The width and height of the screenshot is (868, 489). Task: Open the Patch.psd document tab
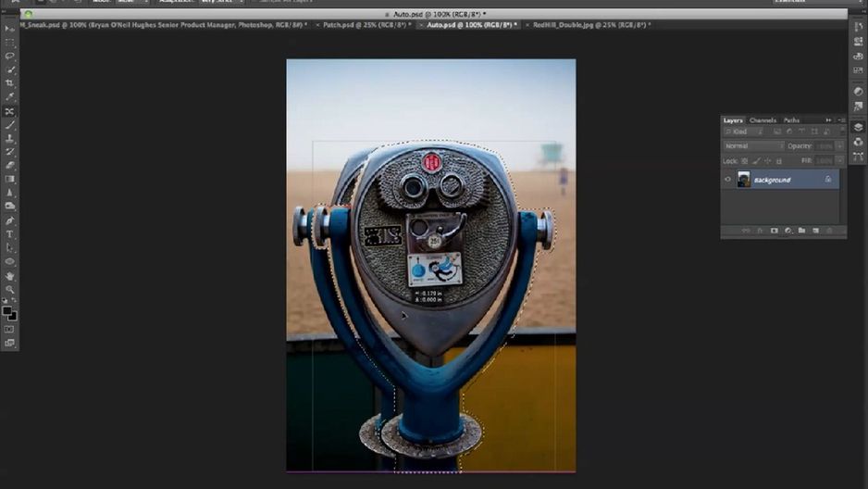click(366, 25)
